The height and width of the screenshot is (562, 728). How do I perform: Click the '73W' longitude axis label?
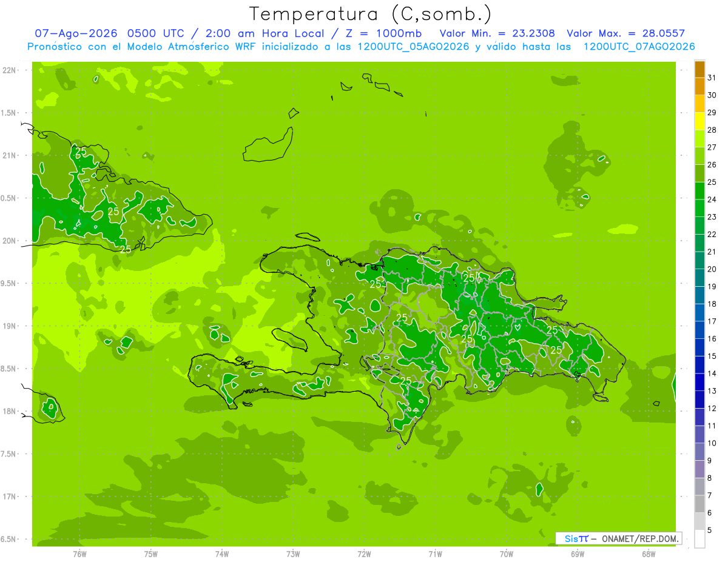(293, 554)
